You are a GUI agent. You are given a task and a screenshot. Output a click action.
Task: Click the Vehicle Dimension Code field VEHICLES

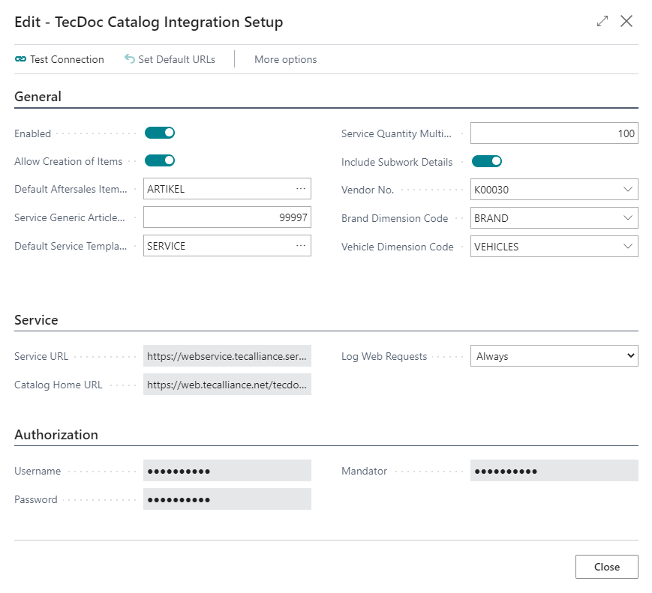coord(554,246)
